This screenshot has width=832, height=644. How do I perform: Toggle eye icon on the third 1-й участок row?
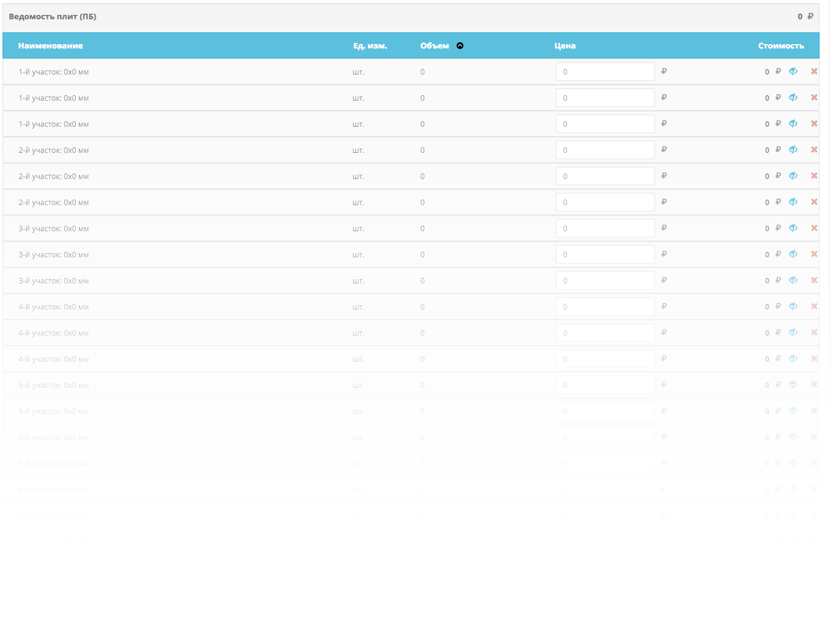[x=793, y=124]
